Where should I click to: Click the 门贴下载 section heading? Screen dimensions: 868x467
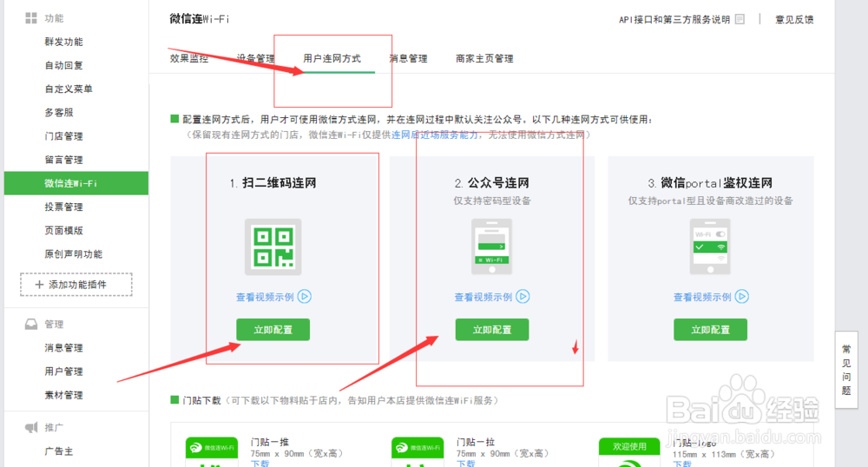click(x=201, y=400)
